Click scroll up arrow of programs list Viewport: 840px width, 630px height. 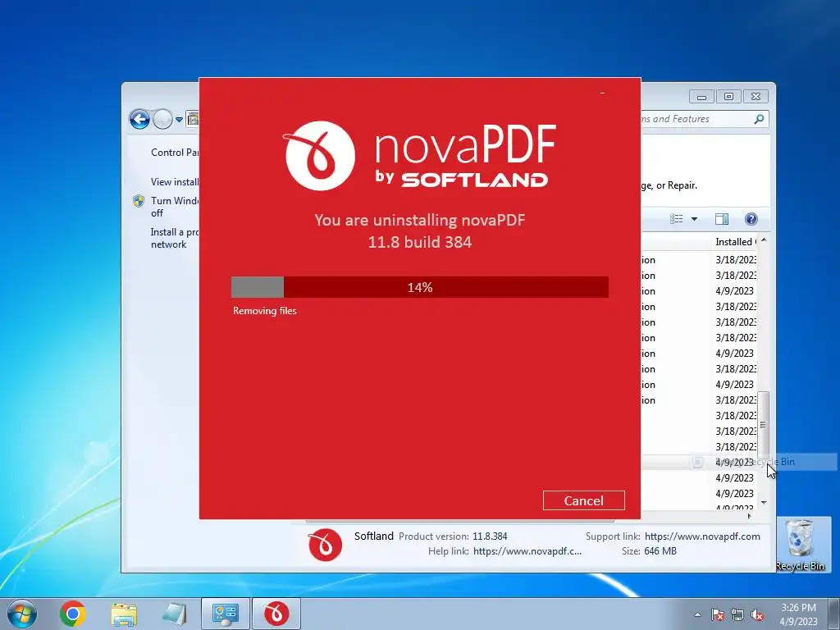(764, 240)
